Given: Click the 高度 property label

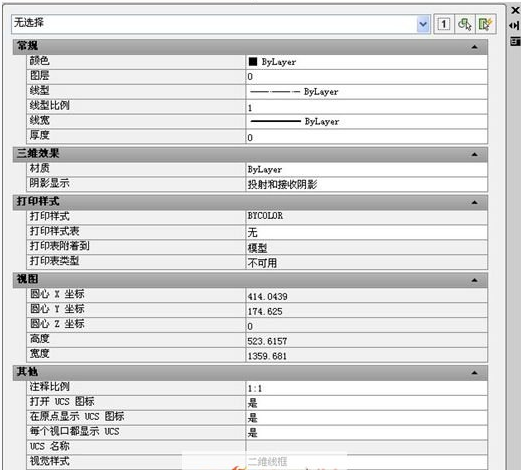Looking at the screenshot, I should 40,339.
